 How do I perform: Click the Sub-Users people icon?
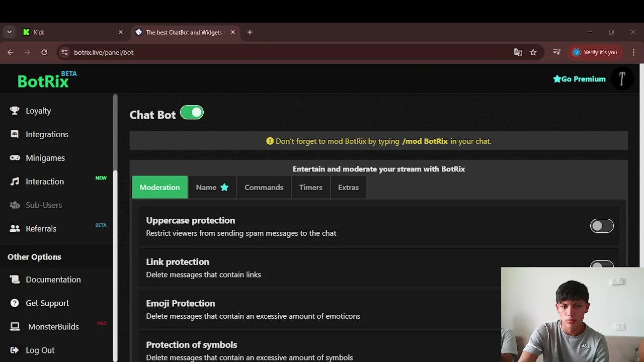(15, 205)
